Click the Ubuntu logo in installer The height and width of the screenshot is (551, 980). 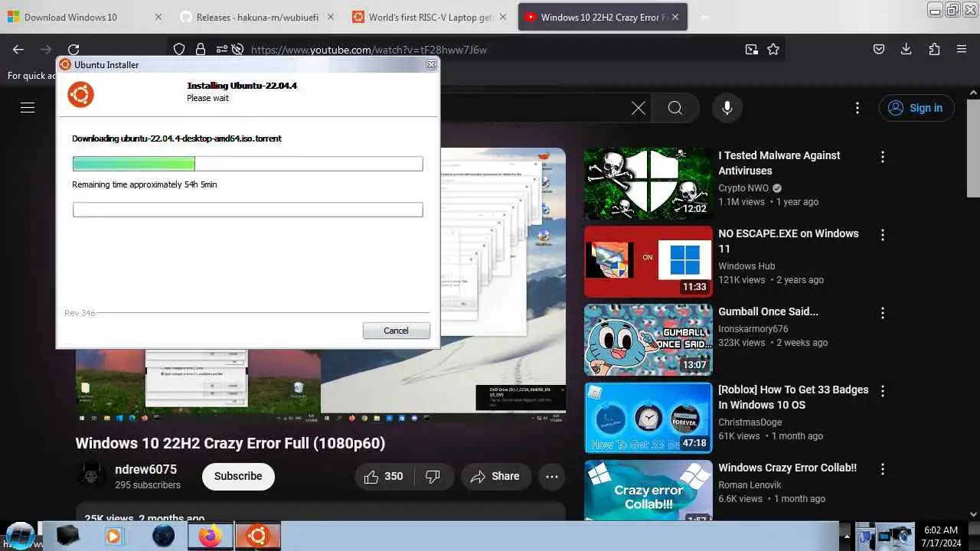(x=81, y=94)
